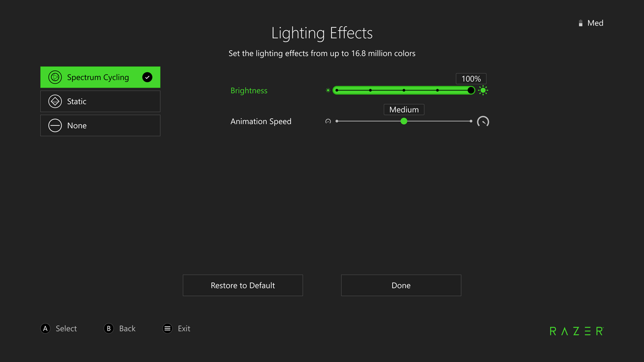Screen dimensions: 644x362
Task: Click the Back control bar item
Action: click(x=120, y=328)
